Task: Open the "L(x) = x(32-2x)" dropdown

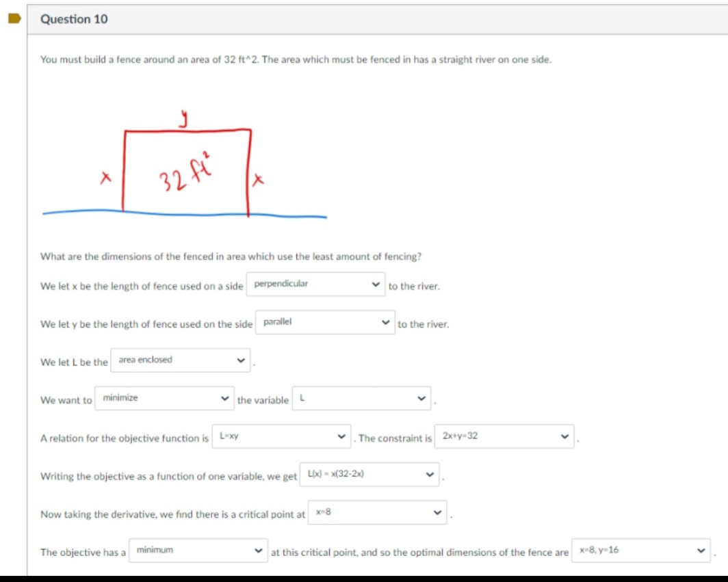Action: tap(369, 474)
